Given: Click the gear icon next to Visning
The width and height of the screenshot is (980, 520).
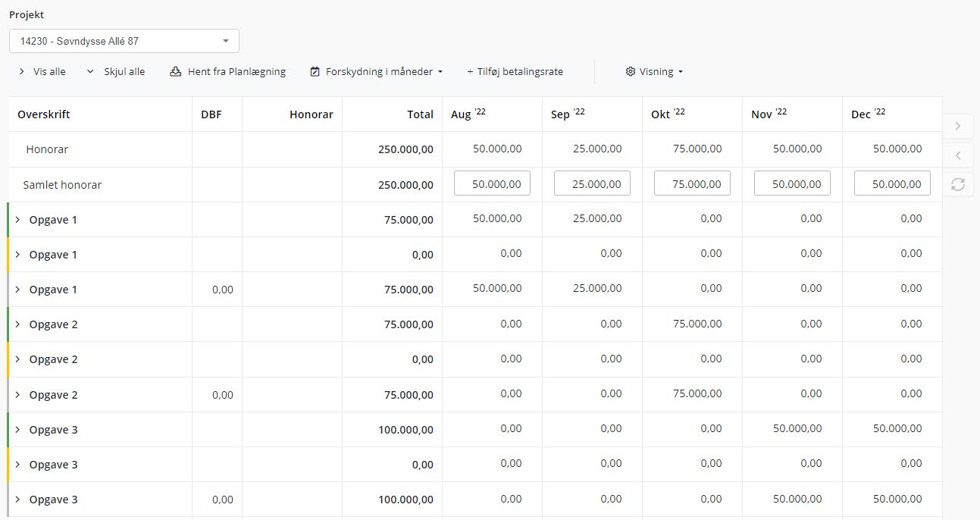Looking at the screenshot, I should point(630,72).
